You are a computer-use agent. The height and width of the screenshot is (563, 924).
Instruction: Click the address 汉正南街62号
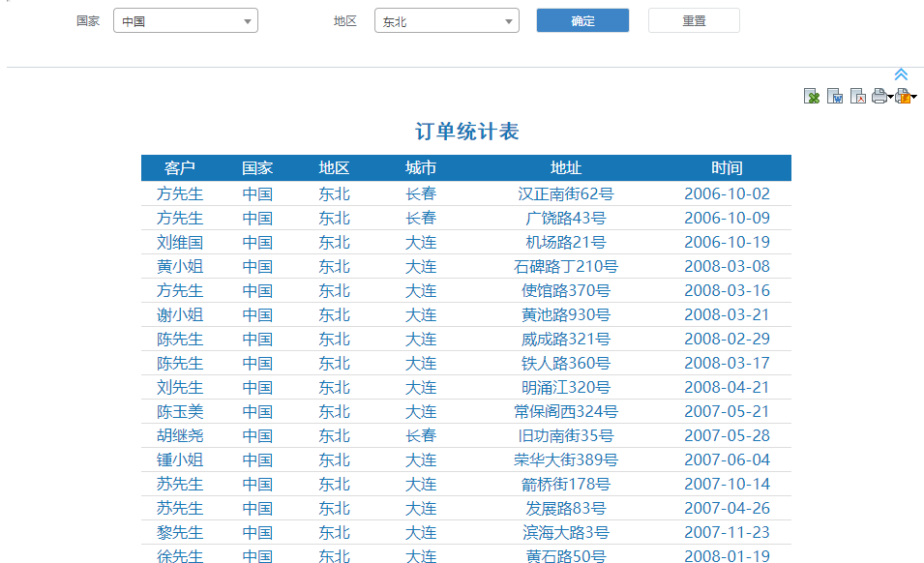click(x=566, y=194)
